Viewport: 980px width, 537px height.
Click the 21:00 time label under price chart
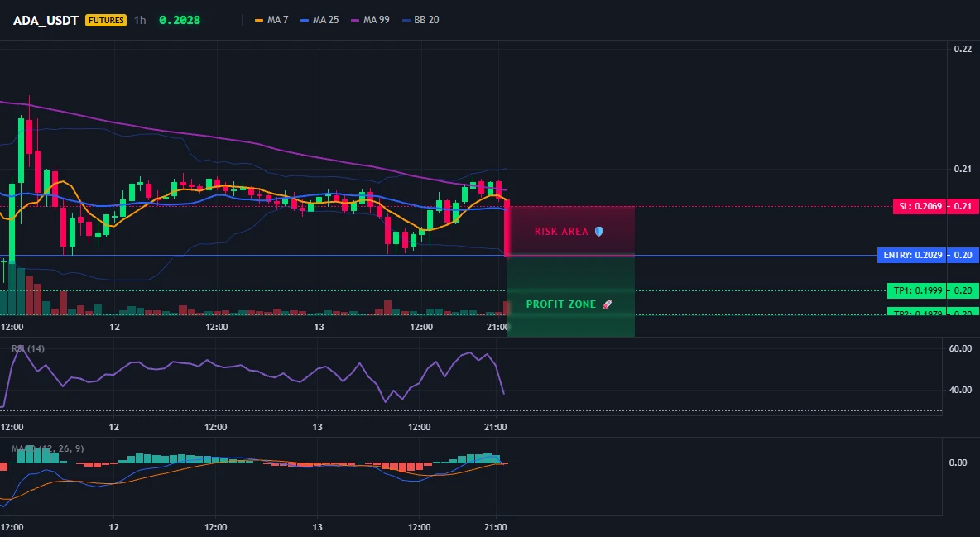pos(497,327)
